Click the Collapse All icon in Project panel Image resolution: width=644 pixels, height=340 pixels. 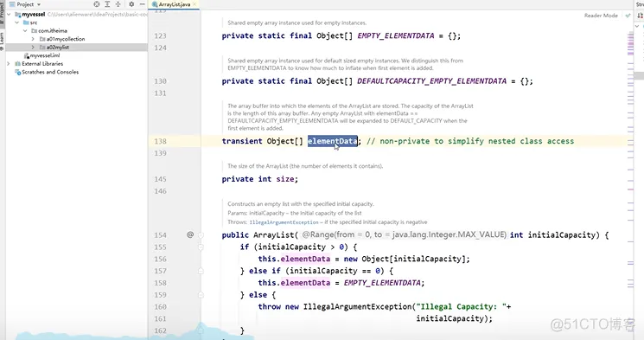point(118,4)
